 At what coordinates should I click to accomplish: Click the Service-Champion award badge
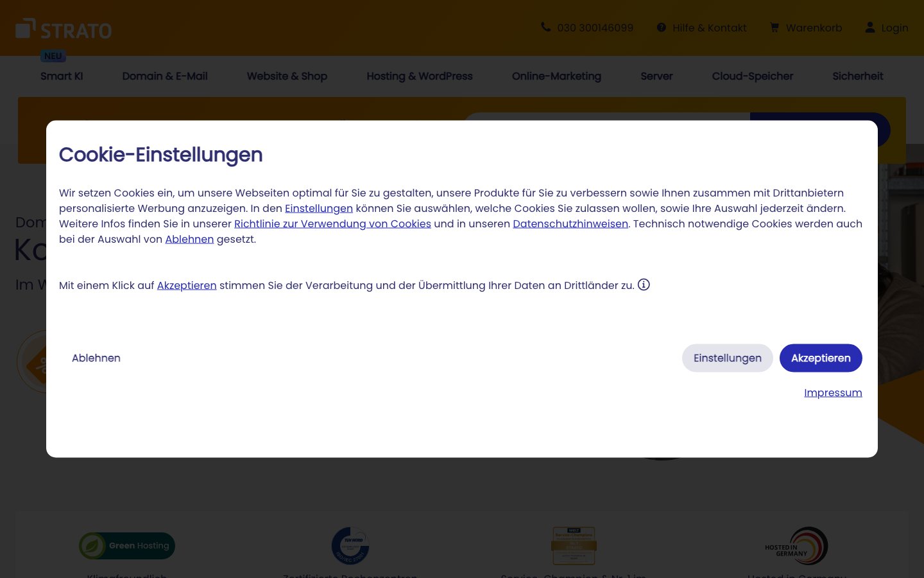[574, 546]
